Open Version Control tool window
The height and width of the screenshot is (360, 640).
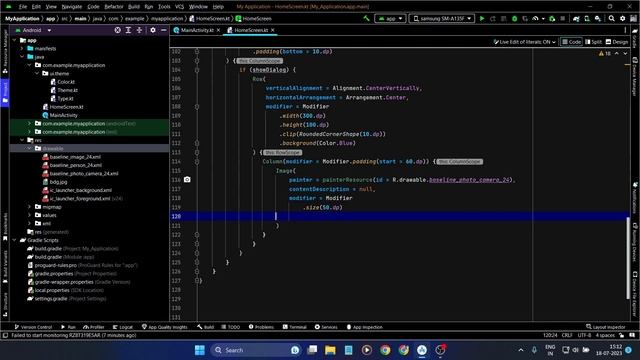pos(33,327)
